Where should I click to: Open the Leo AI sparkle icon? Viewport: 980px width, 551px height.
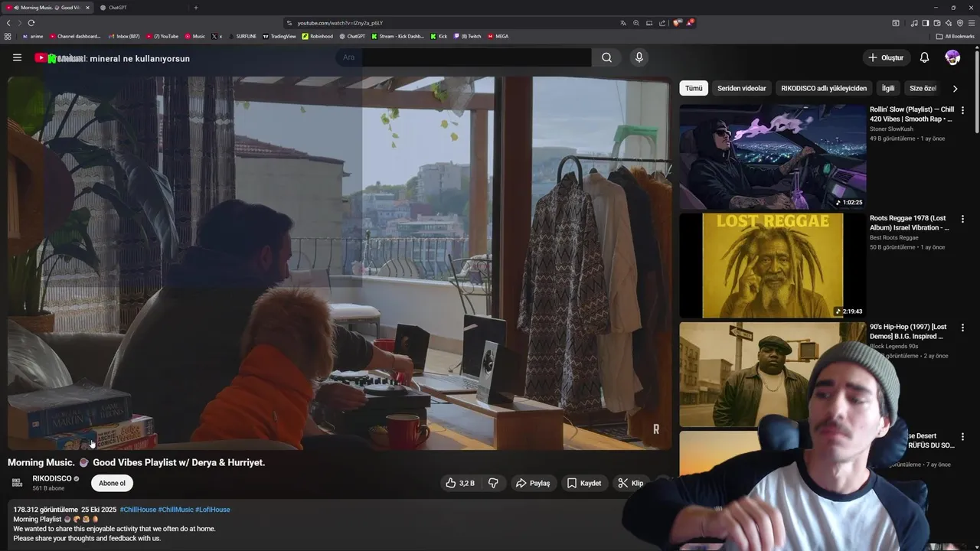(x=949, y=23)
